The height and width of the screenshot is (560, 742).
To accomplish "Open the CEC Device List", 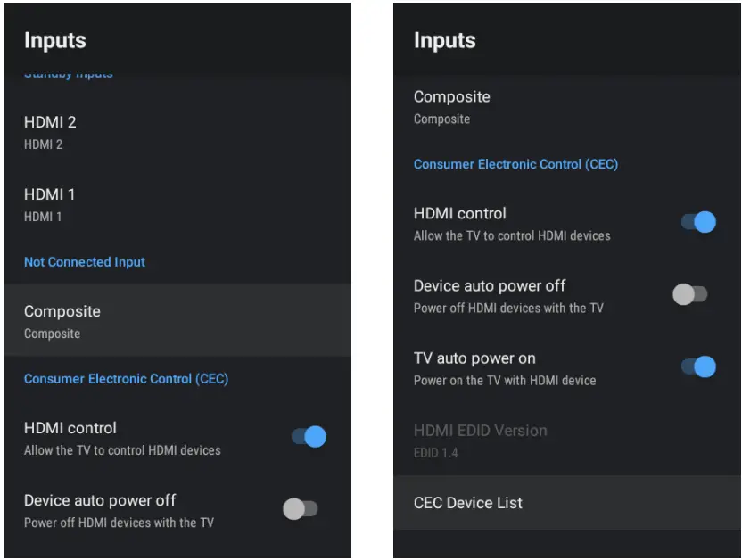I will [468, 502].
